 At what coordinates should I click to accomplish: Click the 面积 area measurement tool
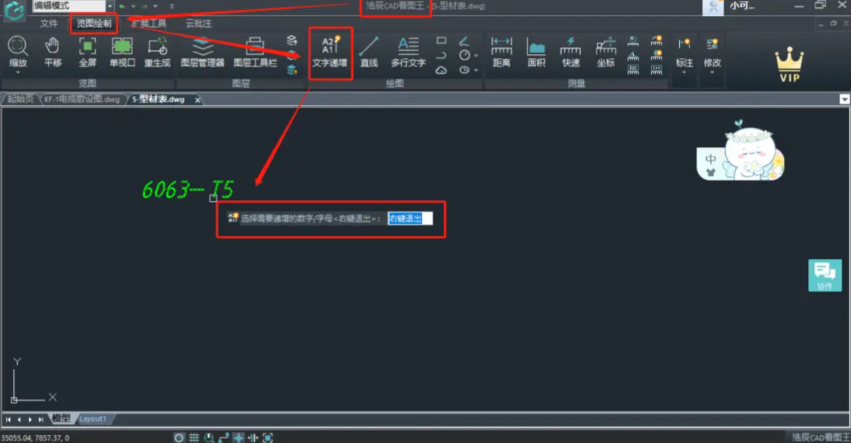pos(536,51)
